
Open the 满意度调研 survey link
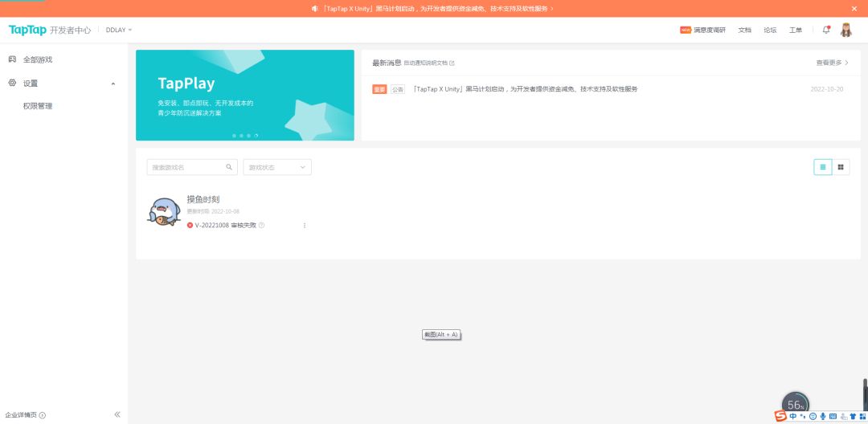pos(702,30)
